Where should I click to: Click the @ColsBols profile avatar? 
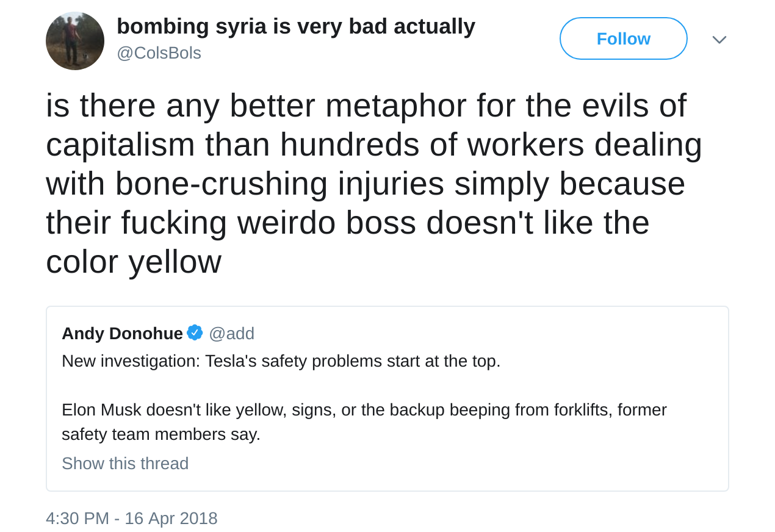(74, 41)
